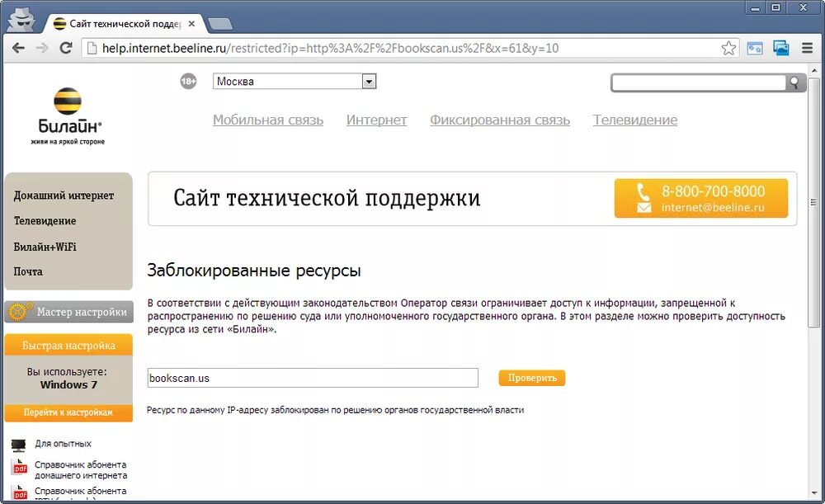Bookmark page with the star icon
This screenshot has height=504, width=825.
pos(728,49)
